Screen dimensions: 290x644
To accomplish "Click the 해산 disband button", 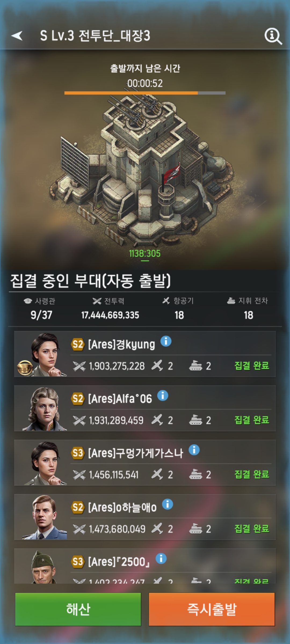I will 78,609.
